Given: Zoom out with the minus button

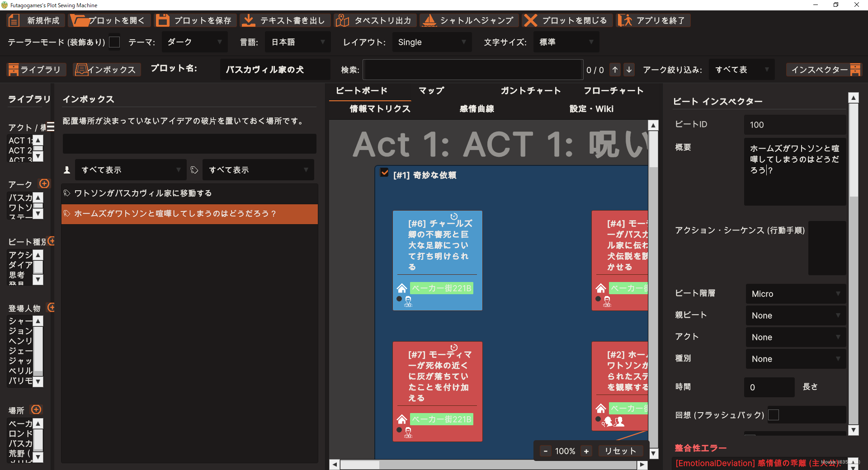Looking at the screenshot, I should click(546, 451).
